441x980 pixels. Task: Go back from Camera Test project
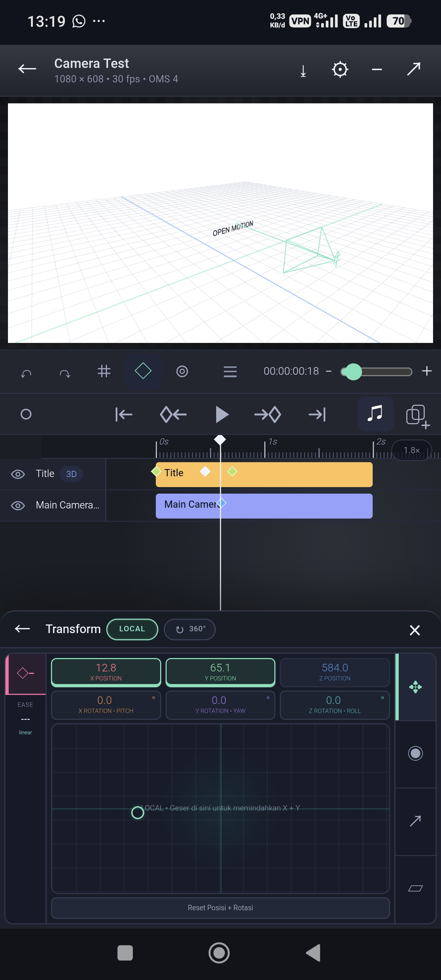(x=27, y=69)
